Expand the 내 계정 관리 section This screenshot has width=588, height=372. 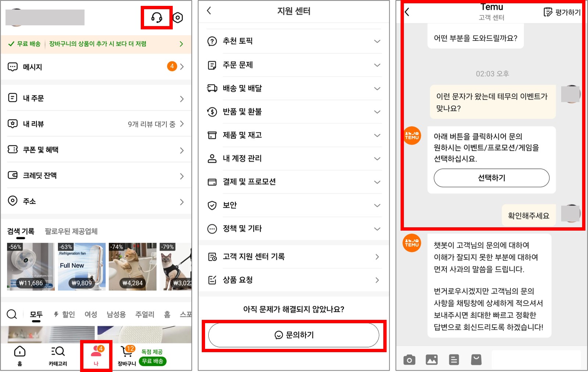(x=294, y=159)
